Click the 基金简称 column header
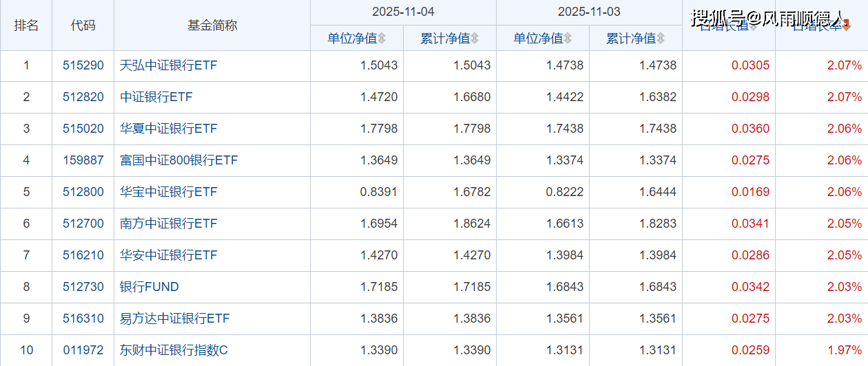Viewport: 868px width, 366px height. pyautogui.click(x=211, y=25)
